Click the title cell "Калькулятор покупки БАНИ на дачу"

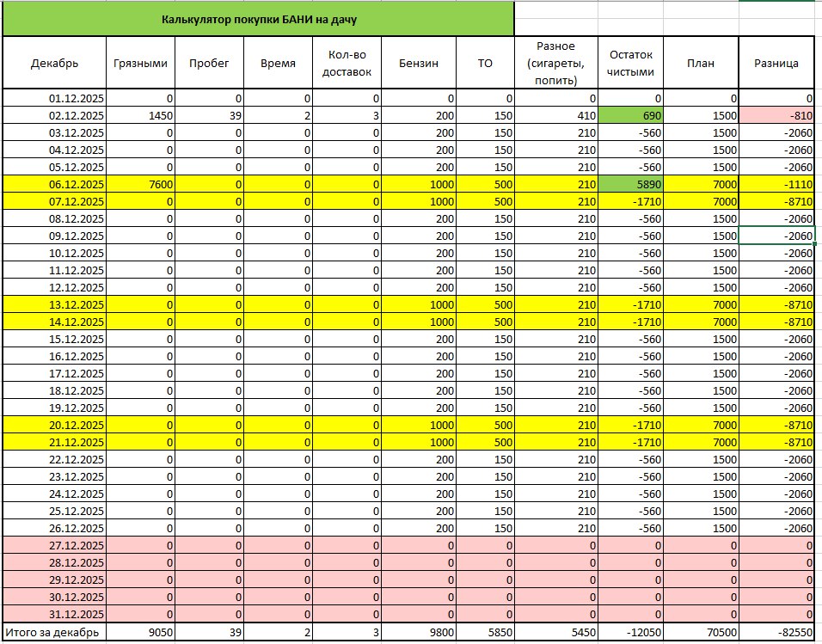click(x=258, y=18)
